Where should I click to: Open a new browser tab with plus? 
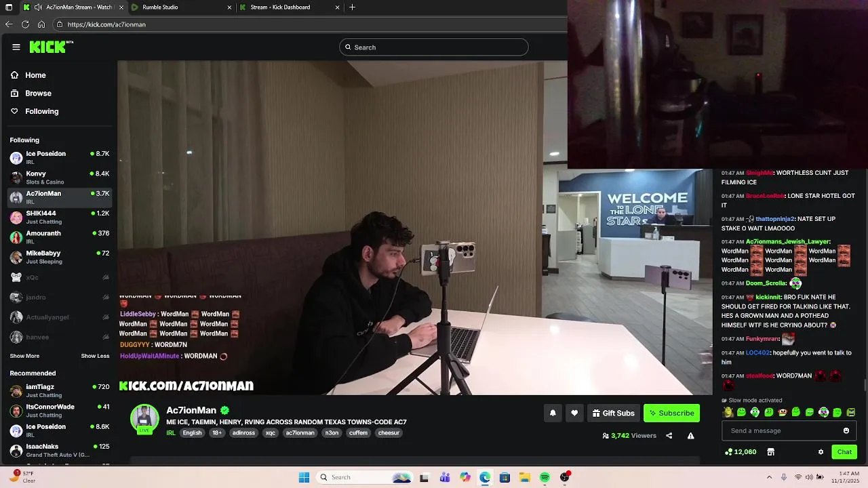[x=352, y=7]
